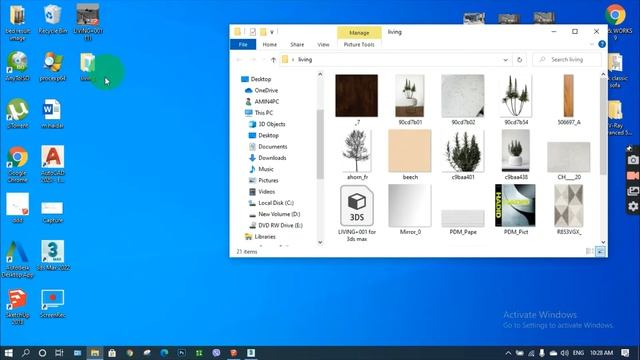Refresh the living folder view
Viewport: 640px width, 360px height.
[519, 60]
